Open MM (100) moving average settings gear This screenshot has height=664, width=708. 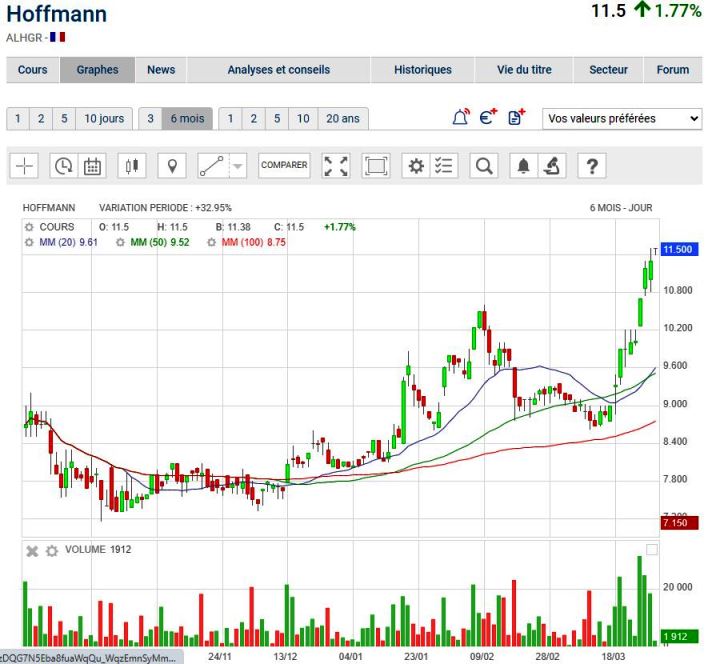(x=211, y=242)
